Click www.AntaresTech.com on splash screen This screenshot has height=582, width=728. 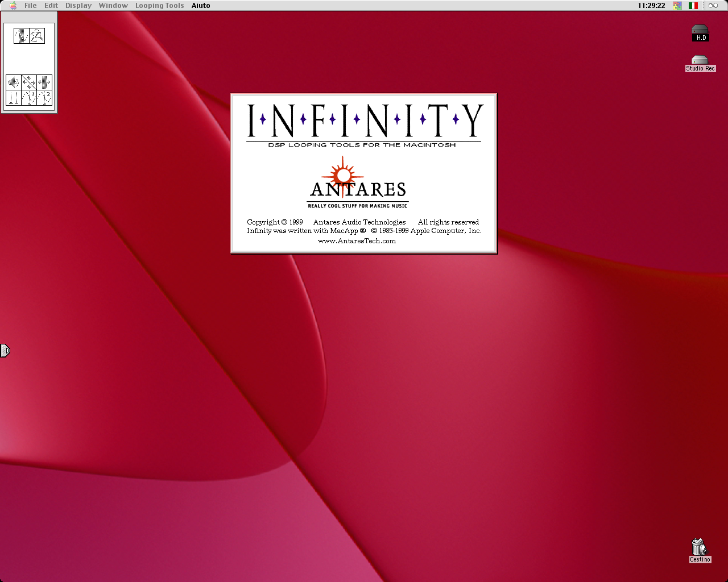(357, 241)
